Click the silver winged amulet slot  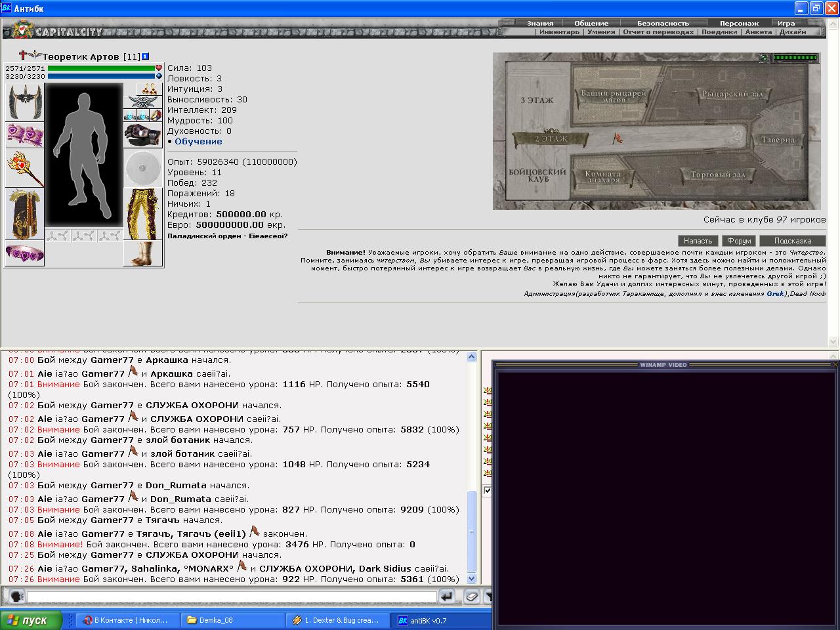143,102
